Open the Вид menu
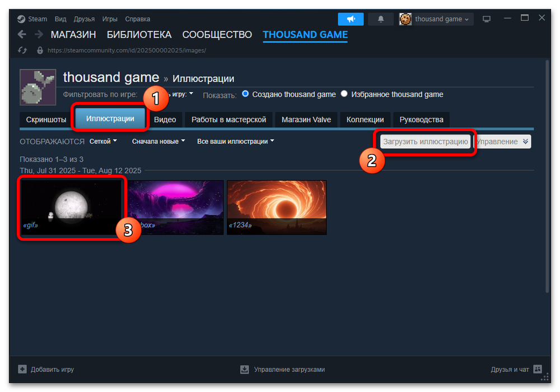This screenshot has height=392, width=560. [60, 19]
